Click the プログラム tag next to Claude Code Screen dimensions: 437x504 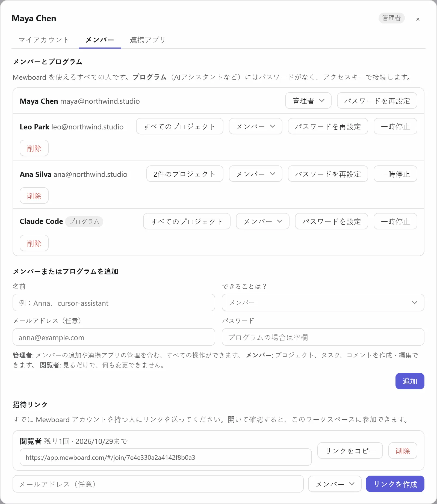(x=84, y=221)
